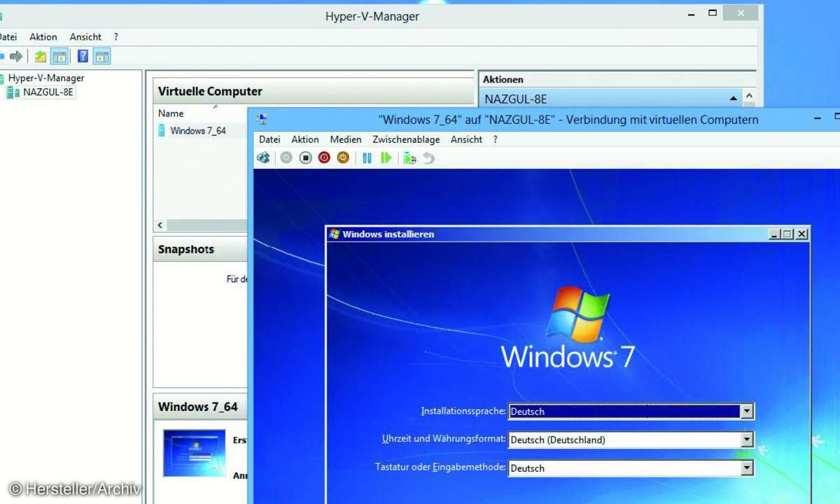This screenshot has height=504, width=840.
Task: Save VM state with the orange power icon
Action: 343,158
